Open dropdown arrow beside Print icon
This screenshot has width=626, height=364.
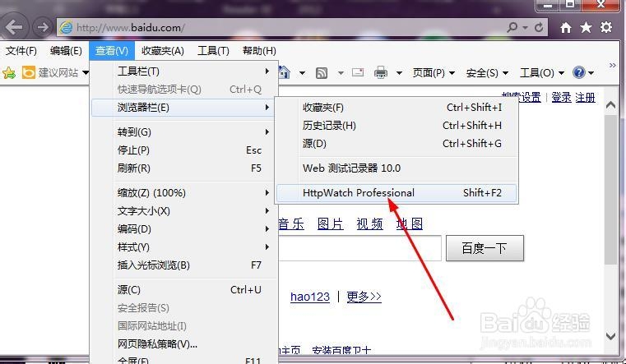[x=399, y=73]
